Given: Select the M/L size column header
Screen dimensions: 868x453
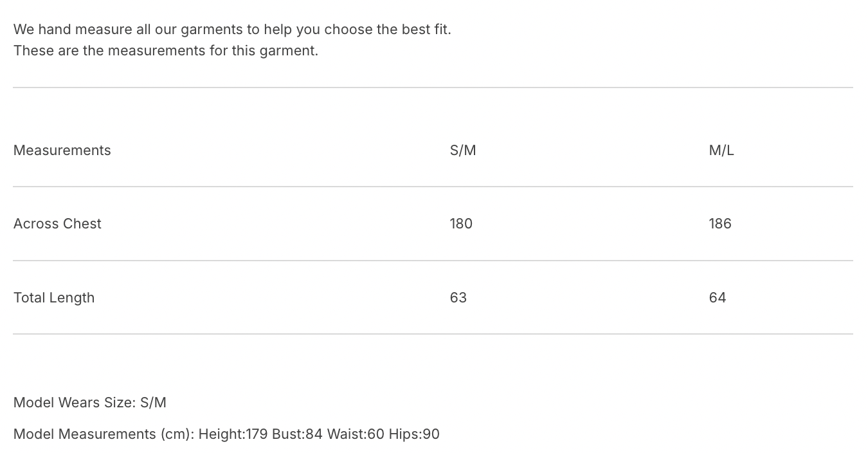Looking at the screenshot, I should click(721, 151).
